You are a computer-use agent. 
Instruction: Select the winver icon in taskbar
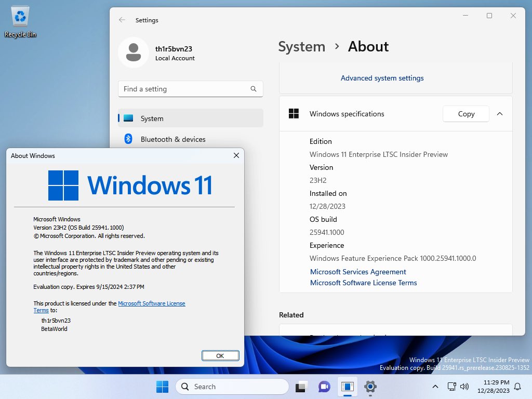(x=348, y=387)
